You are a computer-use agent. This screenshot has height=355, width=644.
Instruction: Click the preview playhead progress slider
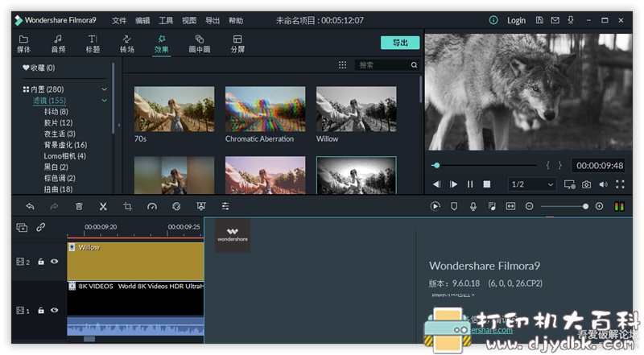coord(436,165)
